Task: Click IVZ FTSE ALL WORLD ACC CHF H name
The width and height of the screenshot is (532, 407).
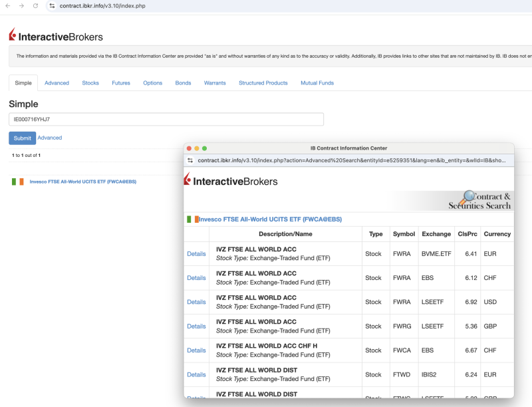Action: [267, 346]
